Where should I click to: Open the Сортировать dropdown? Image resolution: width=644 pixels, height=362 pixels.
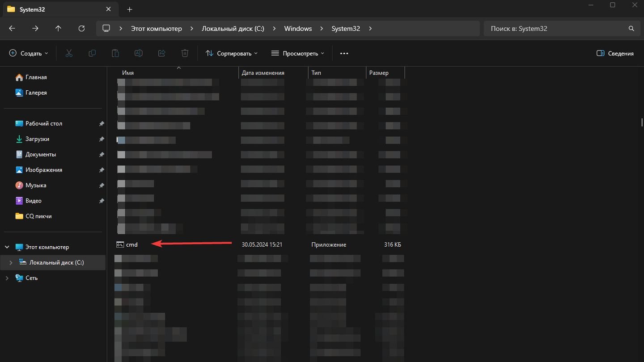click(232, 53)
